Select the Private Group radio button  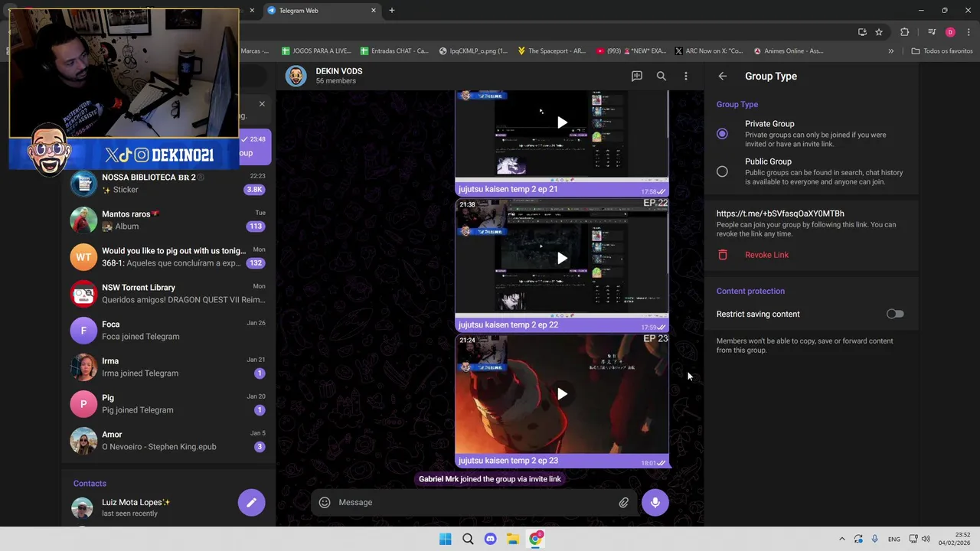point(722,134)
